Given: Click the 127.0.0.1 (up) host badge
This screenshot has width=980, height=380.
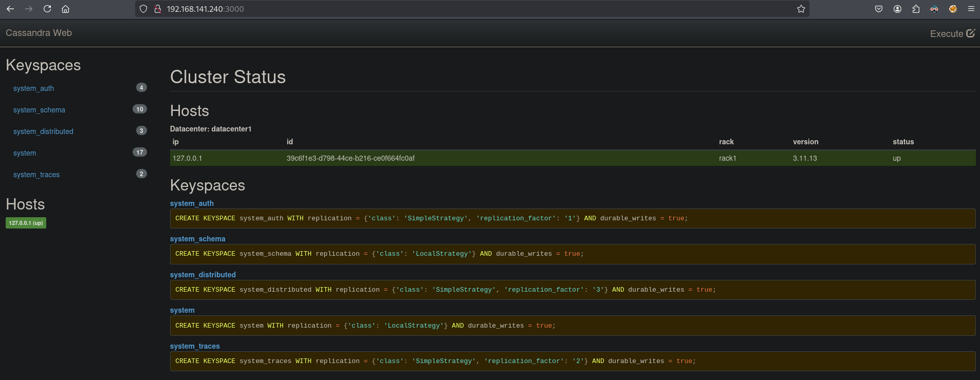Looking at the screenshot, I should [x=26, y=223].
